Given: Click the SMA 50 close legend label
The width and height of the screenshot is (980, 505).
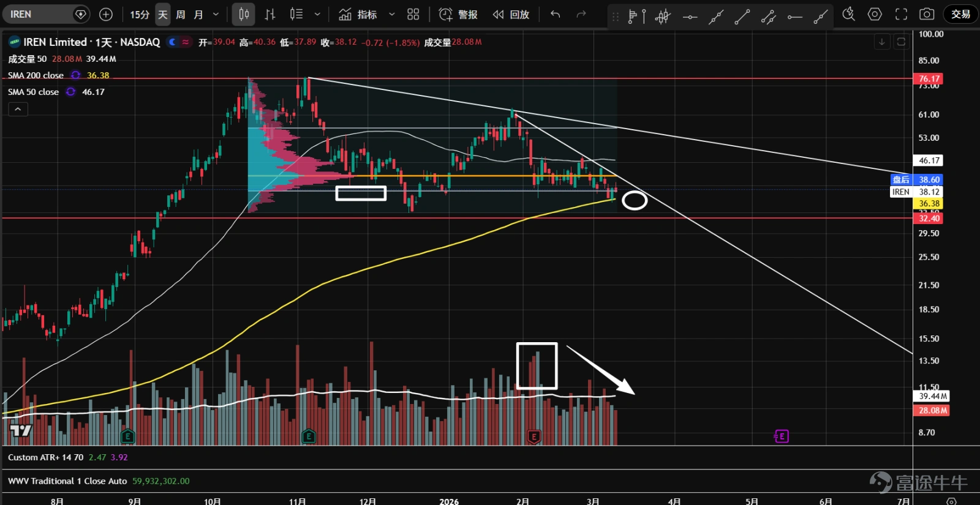Looking at the screenshot, I should coord(33,92).
